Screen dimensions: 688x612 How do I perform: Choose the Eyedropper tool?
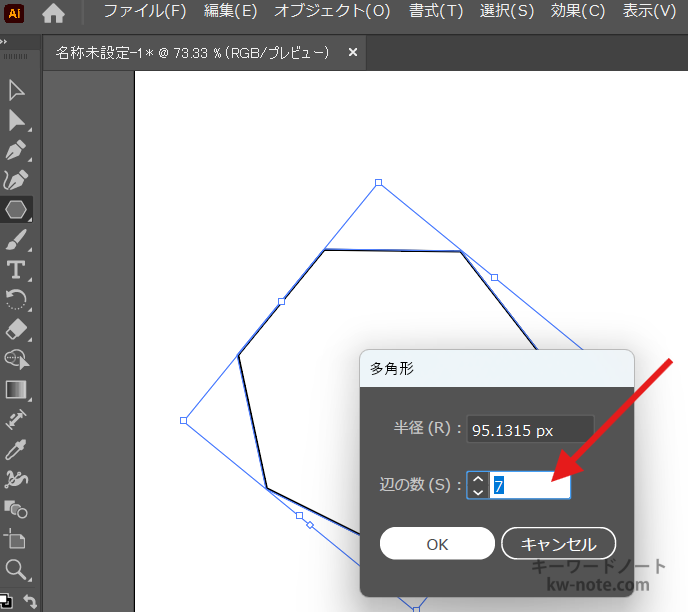tap(16, 449)
